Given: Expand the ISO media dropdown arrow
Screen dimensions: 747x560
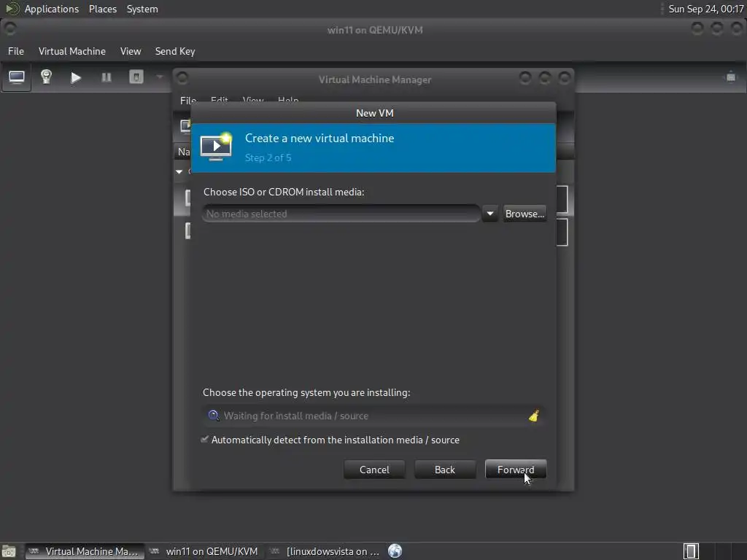Looking at the screenshot, I should (489, 214).
